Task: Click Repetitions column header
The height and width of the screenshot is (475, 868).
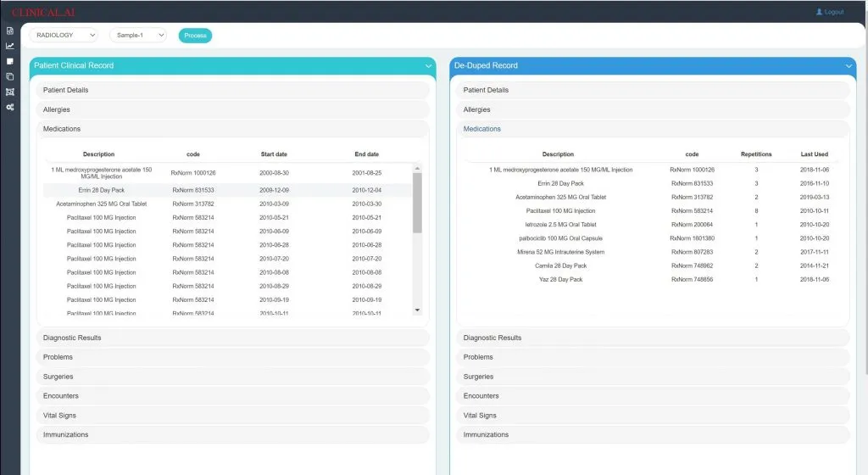Action: 756,154
